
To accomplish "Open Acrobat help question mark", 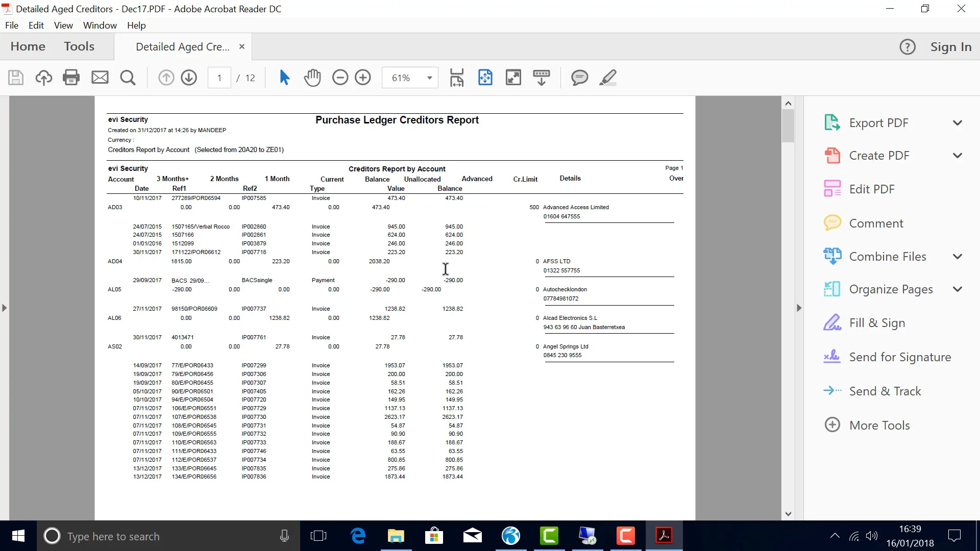I will point(907,47).
